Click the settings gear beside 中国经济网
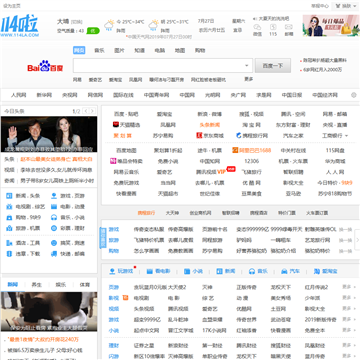The image size is (360, 360). 354,95
